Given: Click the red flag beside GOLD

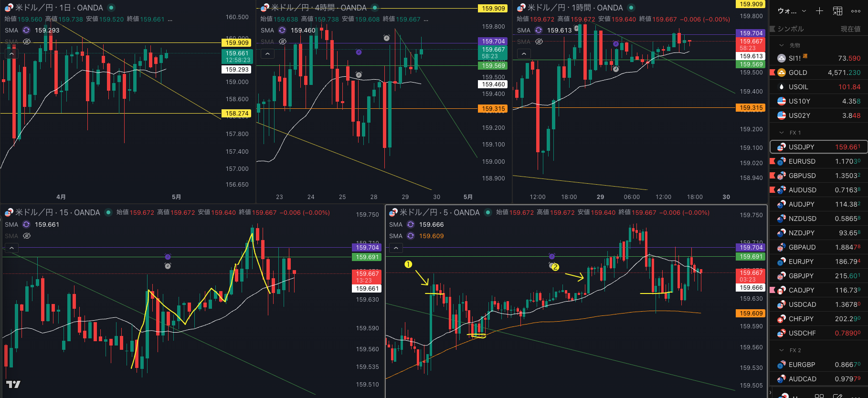Looking at the screenshot, I should tap(773, 73).
